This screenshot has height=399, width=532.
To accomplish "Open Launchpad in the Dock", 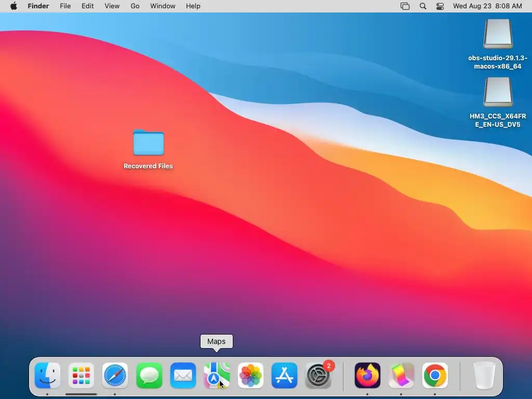I will click(x=81, y=376).
